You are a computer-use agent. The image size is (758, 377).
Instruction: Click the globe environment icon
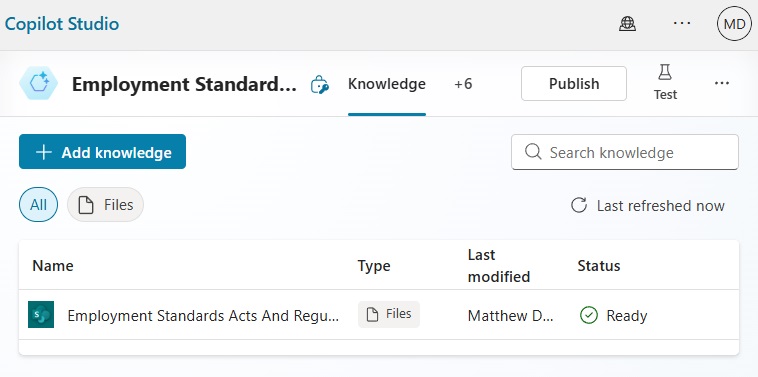click(x=627, y=24)
